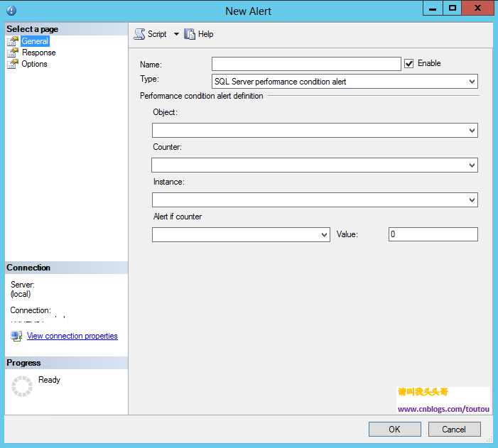Click the connection properties computer icon
This screenshot has width=498, height=448.
[x=16, y=336]
